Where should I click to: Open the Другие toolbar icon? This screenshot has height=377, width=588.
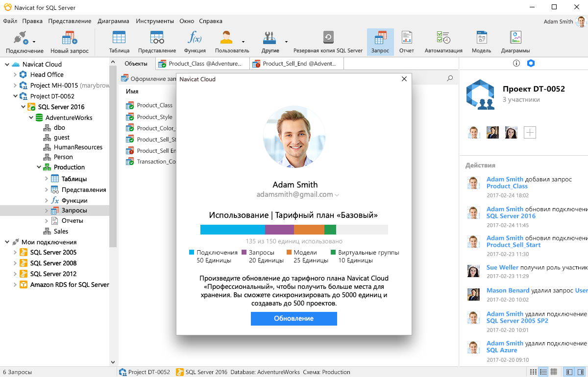pos(270,42)
